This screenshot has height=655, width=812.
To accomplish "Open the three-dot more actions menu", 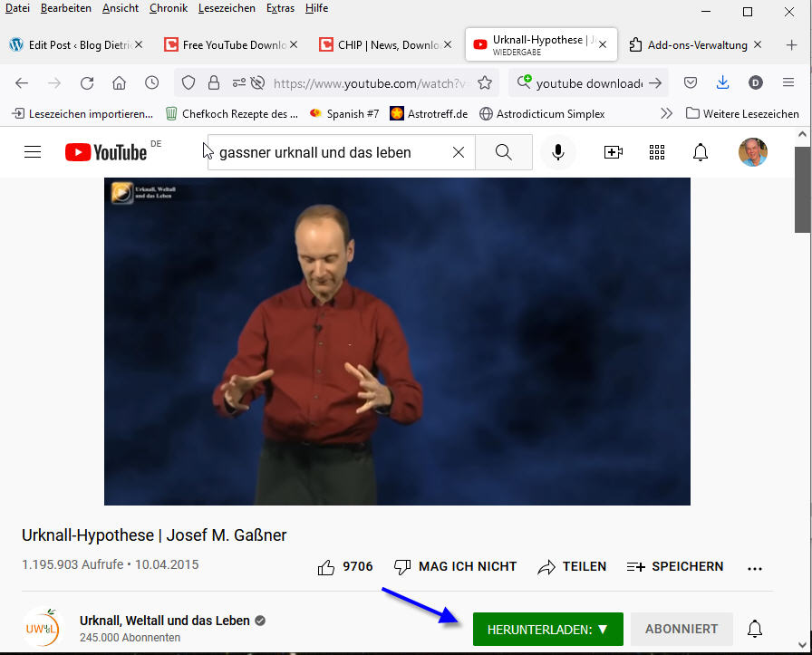I will (755, 568).
